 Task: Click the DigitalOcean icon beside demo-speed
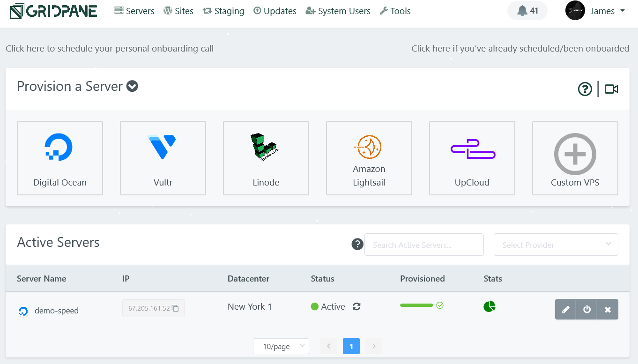[23, 311]
